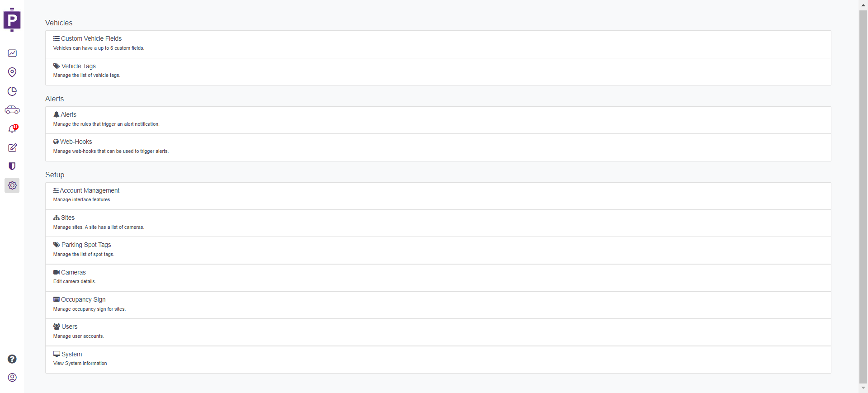The width and height of the screenshot is (868, 393).
Task: Open Custom Vehicle Fields settings
Action: (91, 39)
